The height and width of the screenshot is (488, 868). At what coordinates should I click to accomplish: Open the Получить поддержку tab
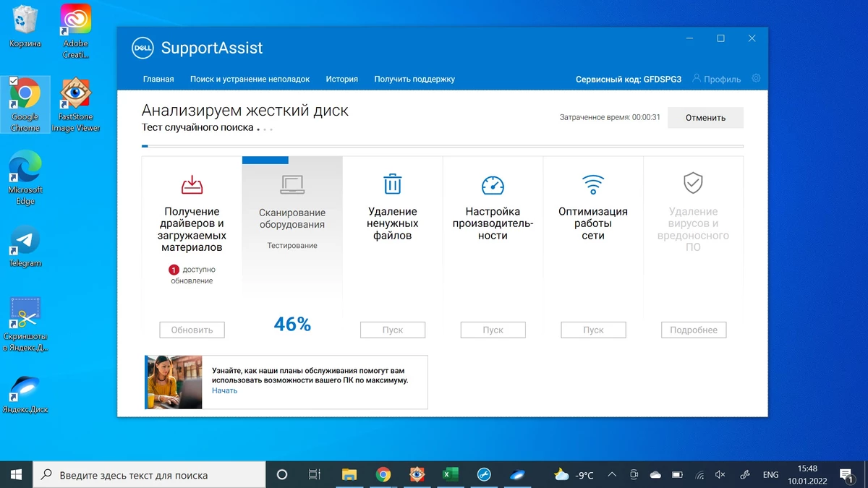(x=414, y=79)
